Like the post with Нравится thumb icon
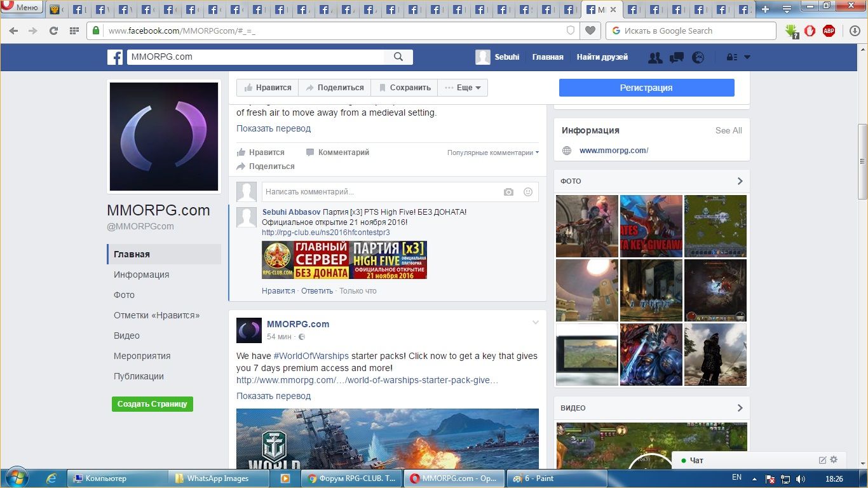The width and height of the screenshot is (868, 488). 261,152
